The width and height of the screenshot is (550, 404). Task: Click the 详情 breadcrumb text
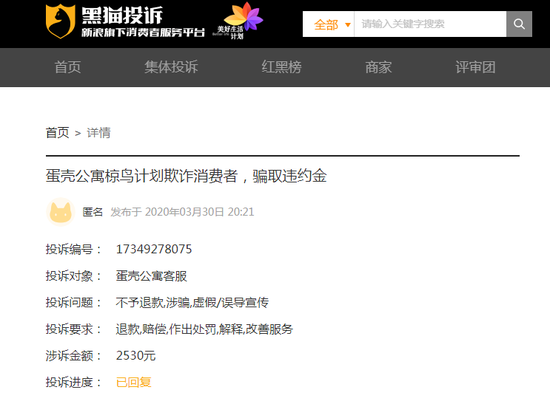[99, 133]
